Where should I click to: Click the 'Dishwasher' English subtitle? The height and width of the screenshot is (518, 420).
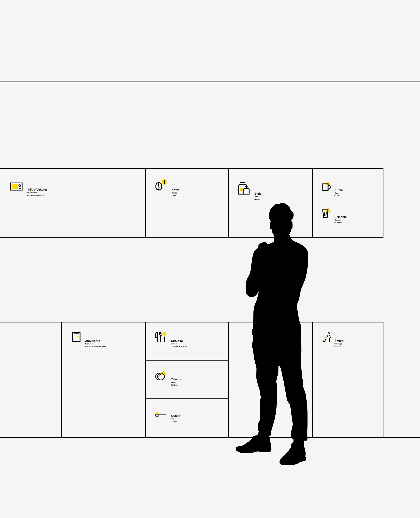pos(90,344)
